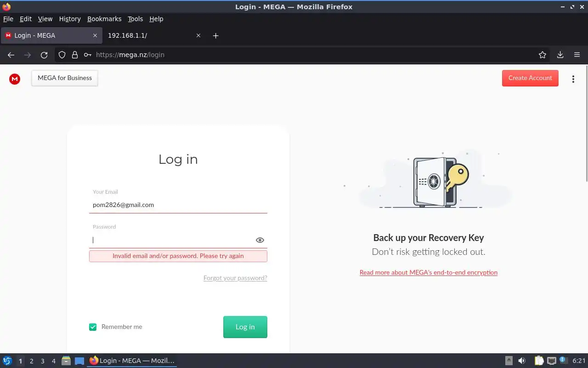Click the Firefox window taskbar entry
The width and height of the screenshot is (588, 368).
tap(132, 361)
